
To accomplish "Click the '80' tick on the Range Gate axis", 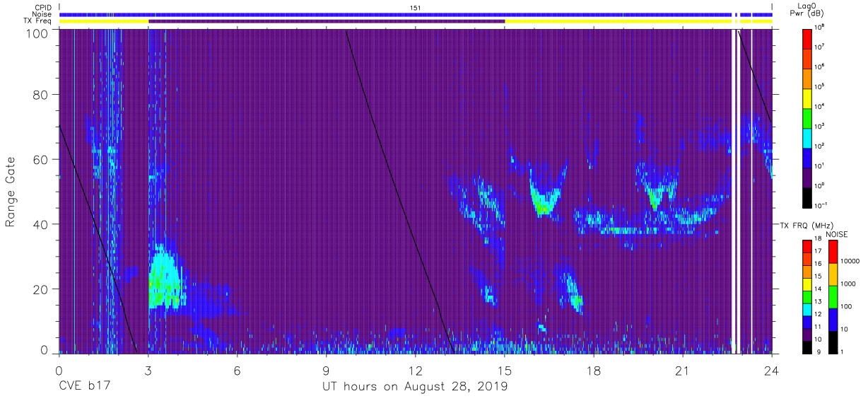I will [40, 94].
